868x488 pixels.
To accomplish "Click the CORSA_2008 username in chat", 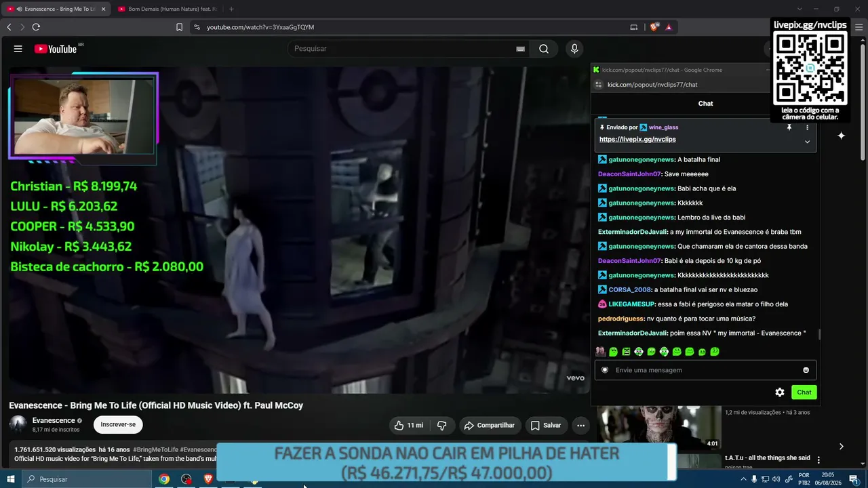I will click(x=630, y=290).
